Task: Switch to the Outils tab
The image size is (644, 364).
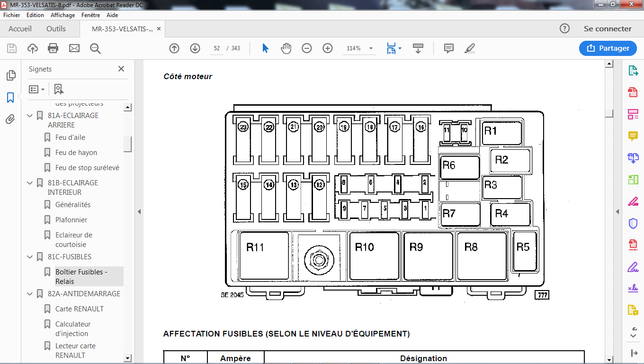Action: (56, 29)
